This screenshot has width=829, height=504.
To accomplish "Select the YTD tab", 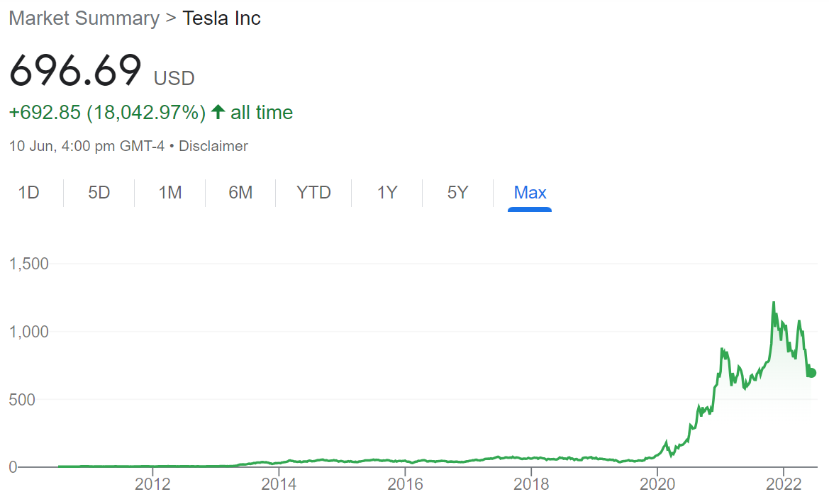I will point(313,192).
